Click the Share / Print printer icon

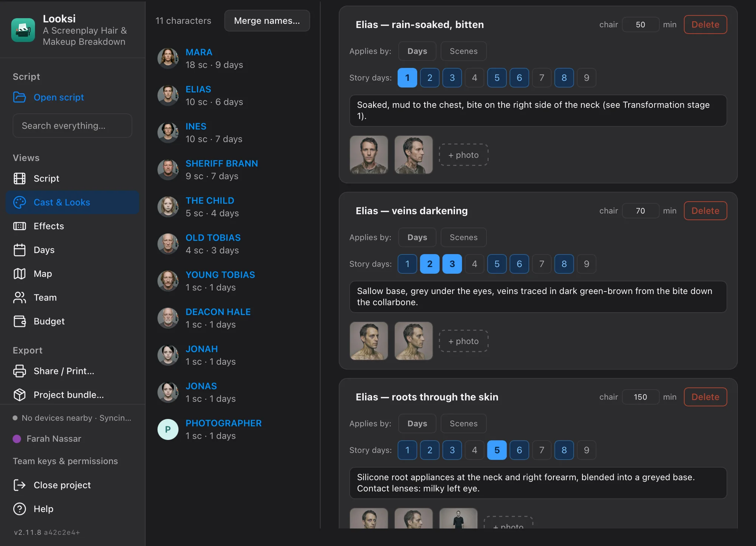(20, 371)
